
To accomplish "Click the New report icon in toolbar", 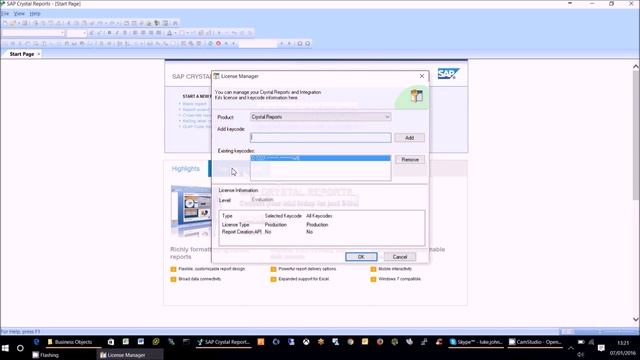I will click(x=5, y=23).
